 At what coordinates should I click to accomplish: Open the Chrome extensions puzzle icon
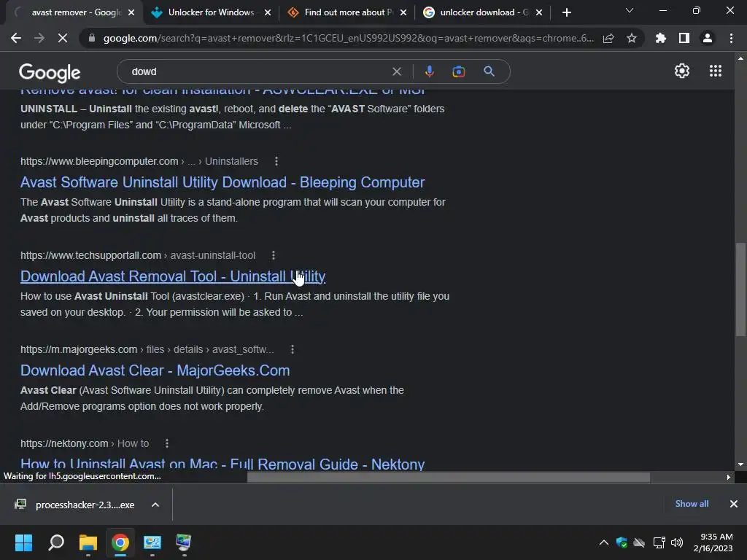tap(661, 38)
